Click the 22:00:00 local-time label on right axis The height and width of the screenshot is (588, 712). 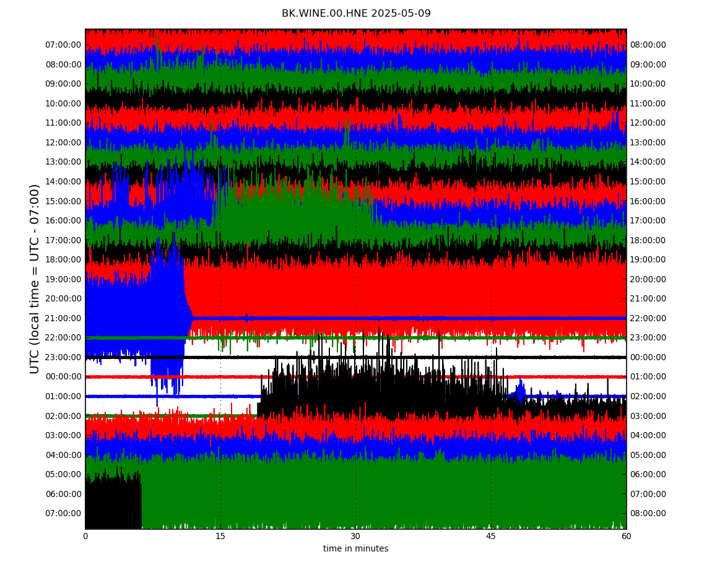click(x=648, y=318)
